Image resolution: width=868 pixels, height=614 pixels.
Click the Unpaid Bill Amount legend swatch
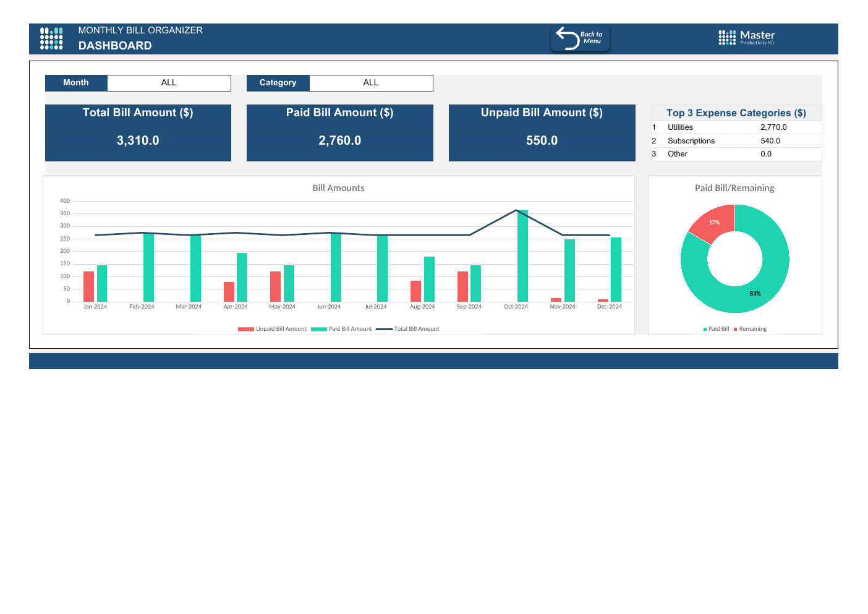246,329
